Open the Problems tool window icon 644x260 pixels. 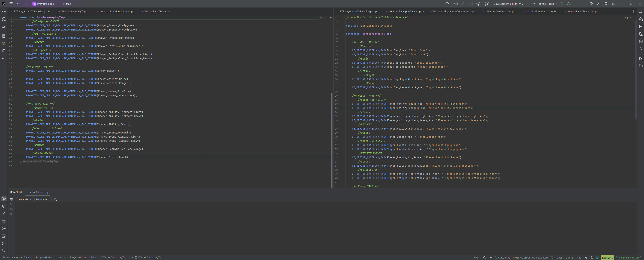coord(4,244)
